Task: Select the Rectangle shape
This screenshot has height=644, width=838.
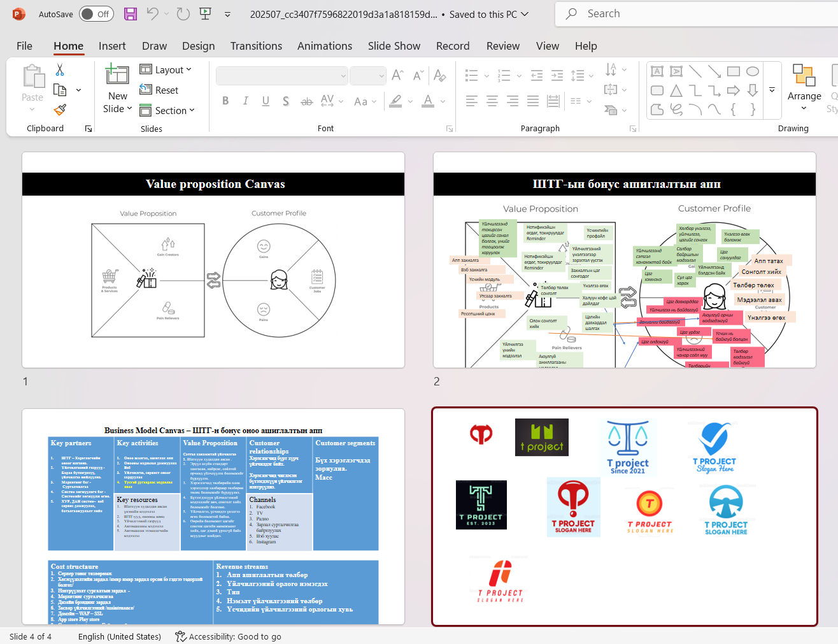Action: point(734,71)
